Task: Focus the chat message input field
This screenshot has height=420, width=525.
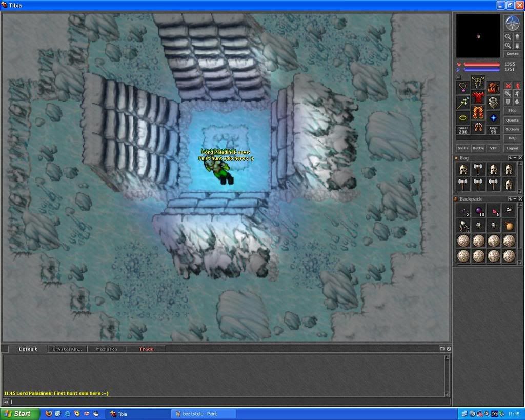Action: coord(230,402)
